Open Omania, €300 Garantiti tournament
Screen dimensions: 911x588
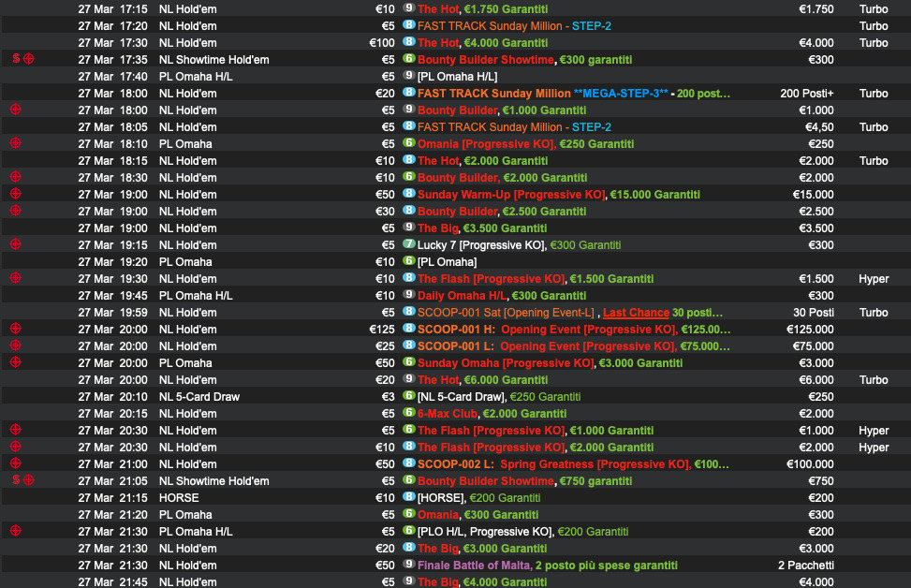[x=478, y=515]
